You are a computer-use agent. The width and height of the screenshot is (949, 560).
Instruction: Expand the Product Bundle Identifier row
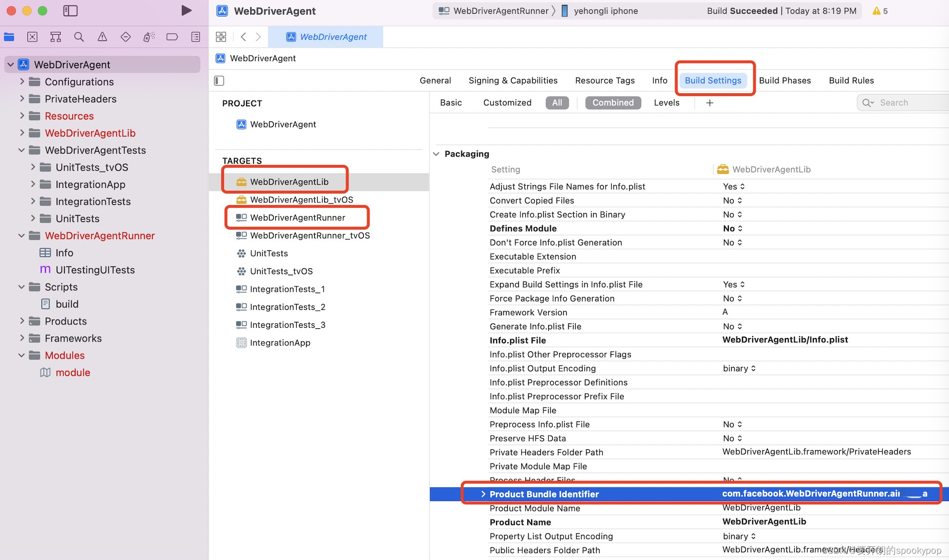(x=483, y=494)
